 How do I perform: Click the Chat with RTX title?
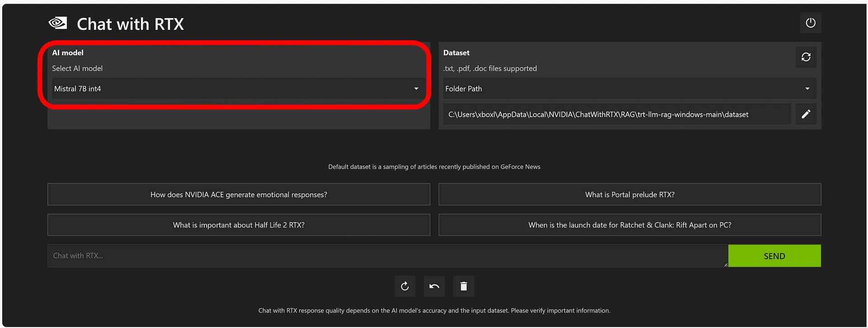(130, 24)
